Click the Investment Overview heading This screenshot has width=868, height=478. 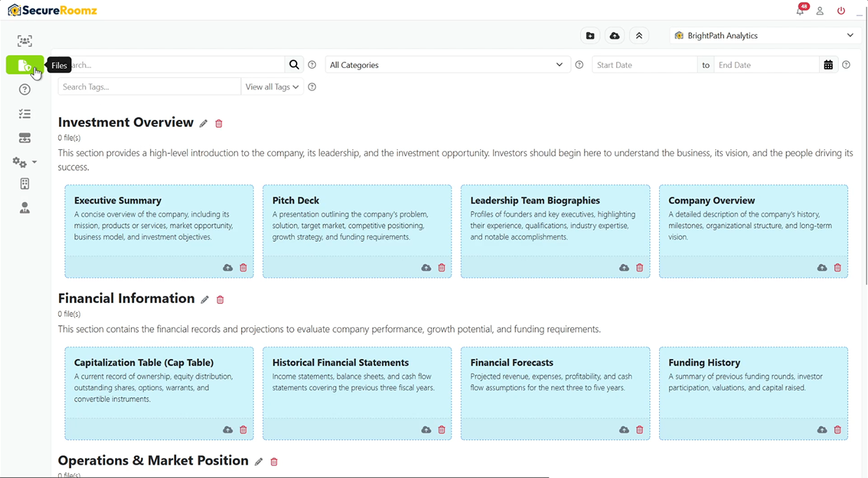click(126, 122)
